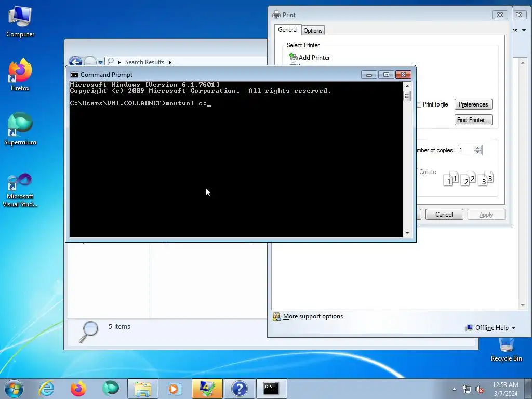Click the search magnifier icon in Explorer
532x399 pixels.
88,331
